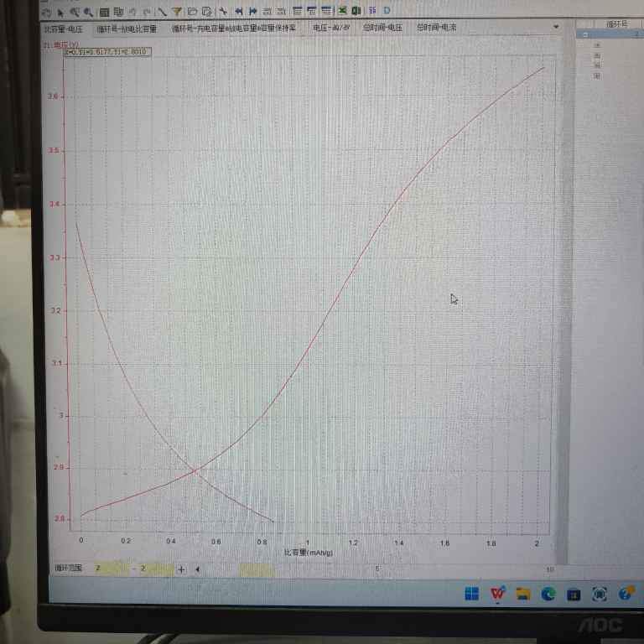
Task: Switch to 循环号-放电比容量 tab
Action: tap(127, 29)
